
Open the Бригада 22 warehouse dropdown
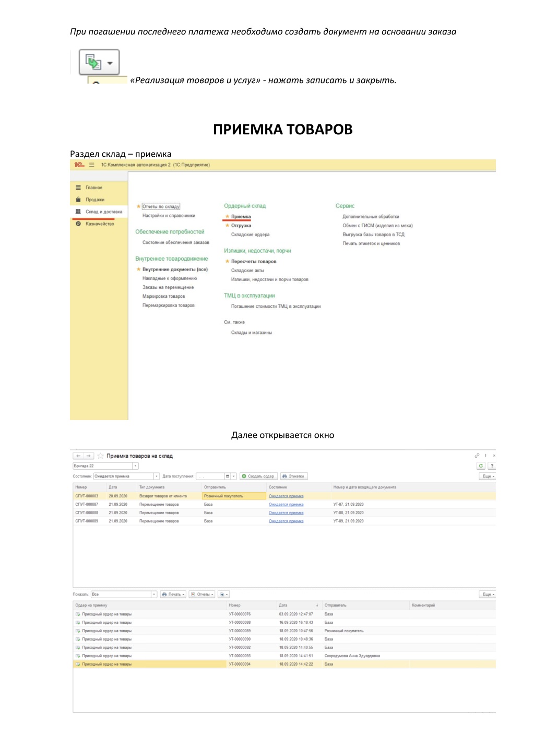(136, 466)
